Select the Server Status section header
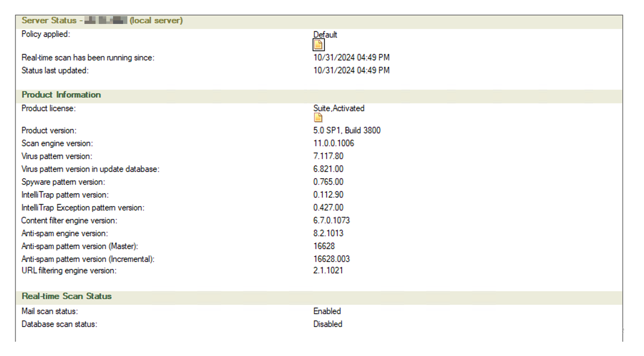The width and height of the screenshot is (644, 356). (102, 20)
